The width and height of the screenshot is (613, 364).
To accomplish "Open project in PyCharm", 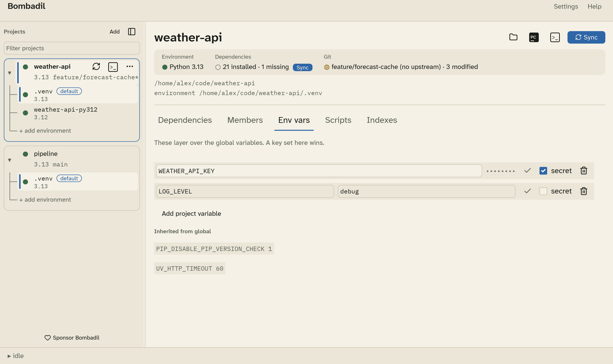I will [x=534, y=37].
